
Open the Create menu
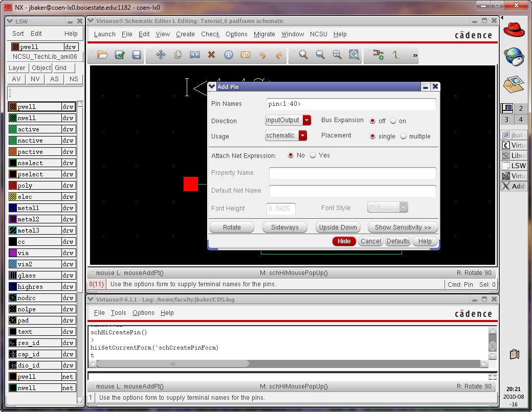(185, 34)
